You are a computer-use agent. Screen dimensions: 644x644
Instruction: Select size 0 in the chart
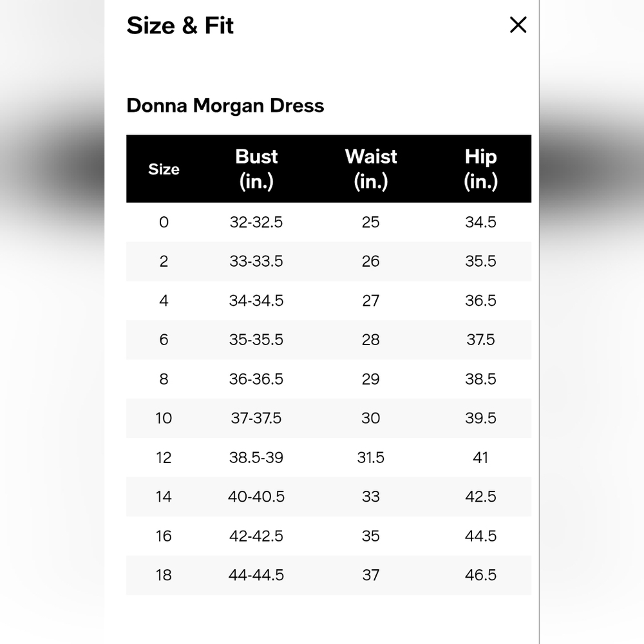pos(164,222)
